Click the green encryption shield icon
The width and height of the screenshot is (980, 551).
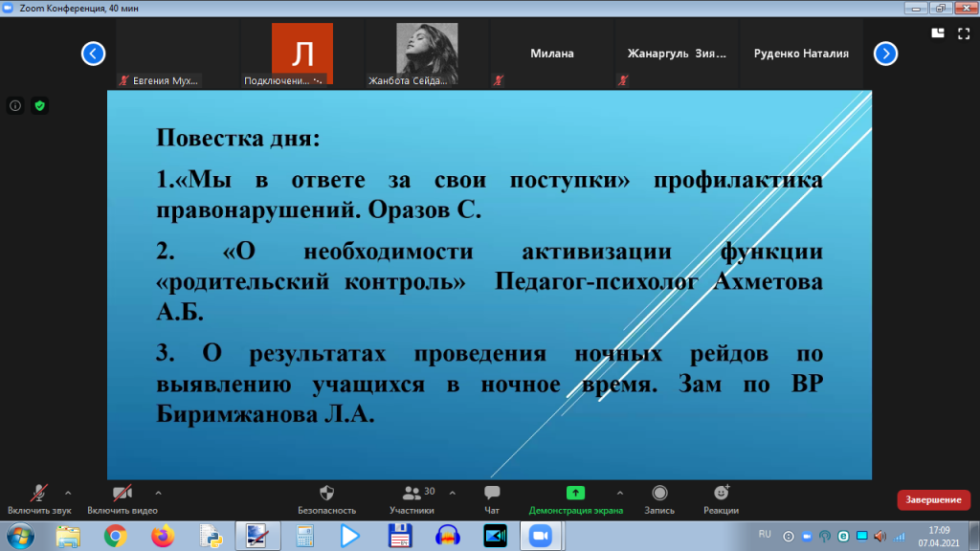click(40, 105)
